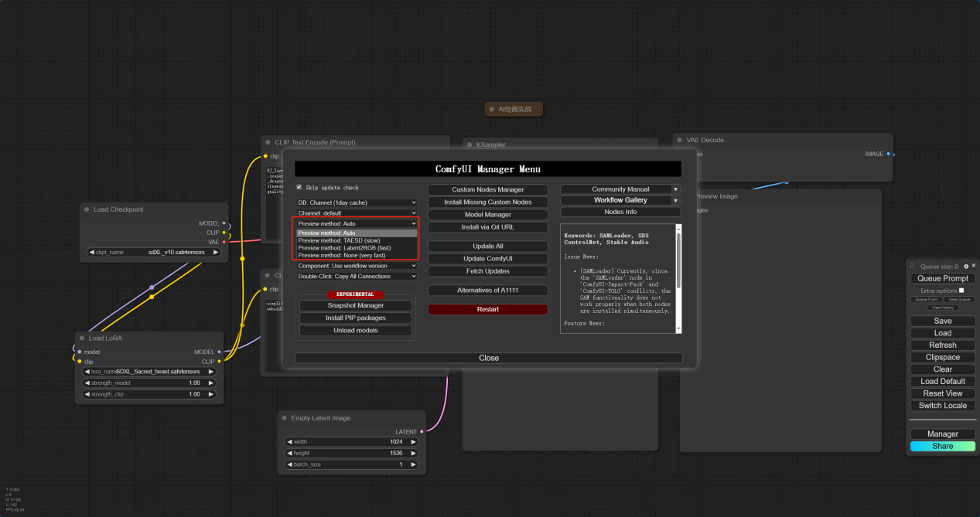Close the ComfyUI Manager Menu dialog
Viewport: 980px width, 517px height.
489,358
